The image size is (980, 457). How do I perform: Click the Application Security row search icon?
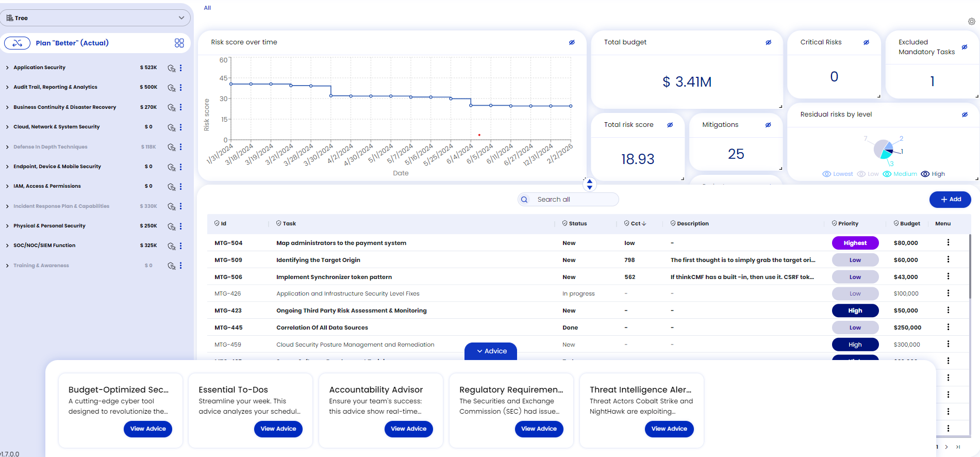(171, 68)
